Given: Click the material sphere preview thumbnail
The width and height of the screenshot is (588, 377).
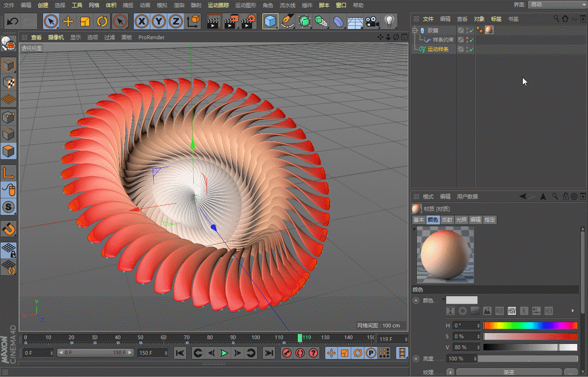Looking at the screenshot, I should 445,255.
